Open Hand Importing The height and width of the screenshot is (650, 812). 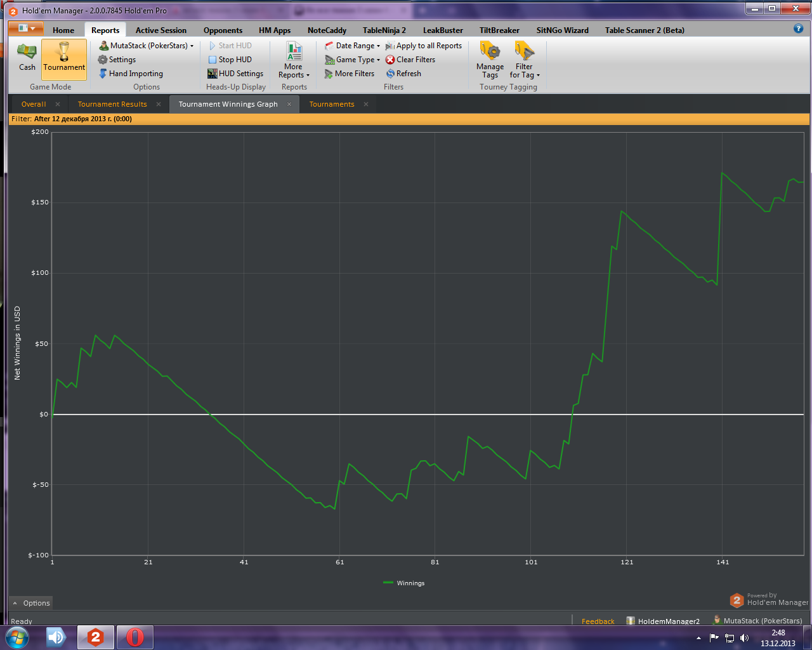(131, 74)
